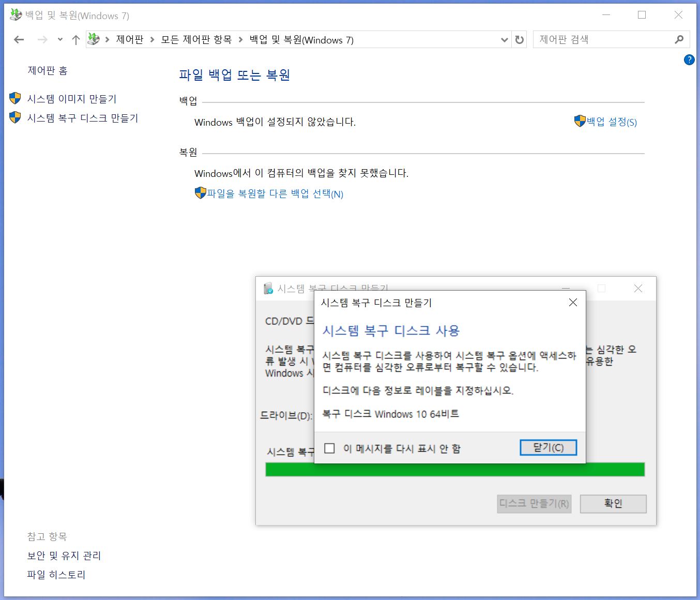Click the 닫기(C) button
The height and width of the screenshot is (600, 700).
coord(548,447)
